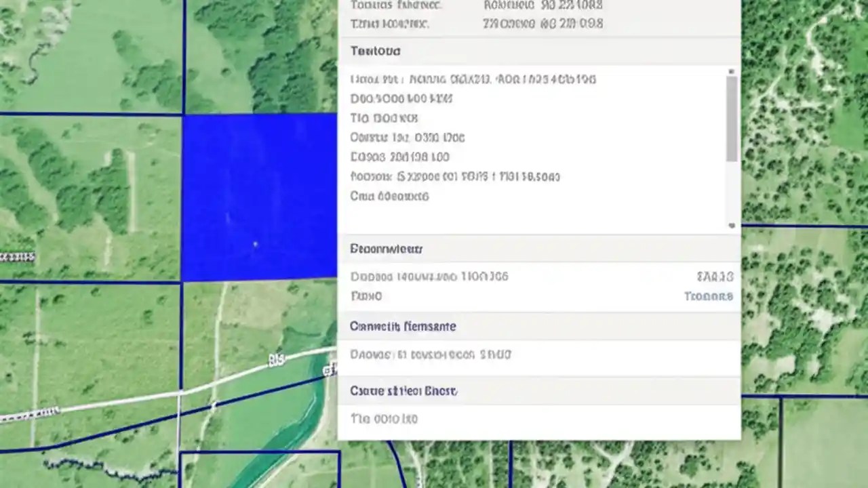Click the scroll-down arrow in the details panel

pos(731,225)
